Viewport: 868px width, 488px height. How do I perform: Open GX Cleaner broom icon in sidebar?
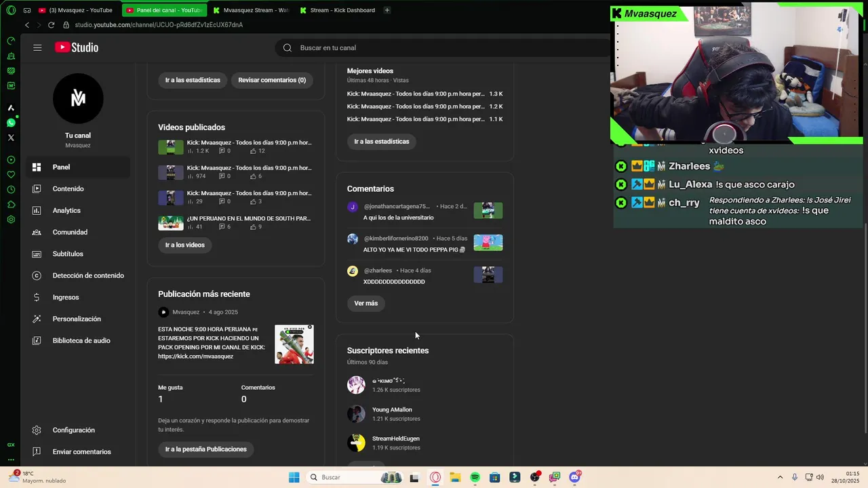11,56
